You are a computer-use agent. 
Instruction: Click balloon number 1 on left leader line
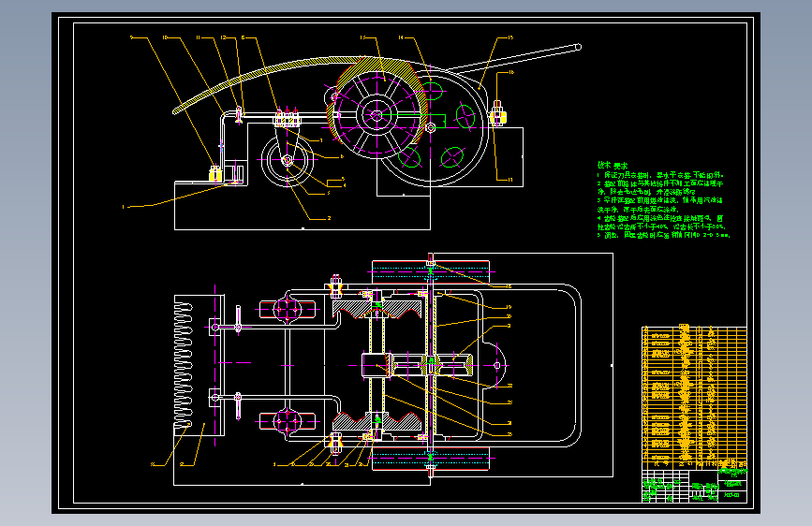(x=124, y=207)
